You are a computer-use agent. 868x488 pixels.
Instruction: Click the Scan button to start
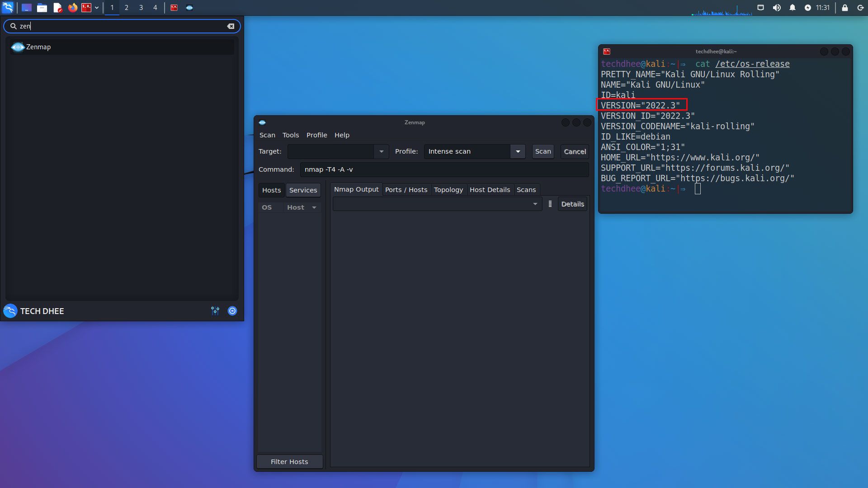point(542,151)
